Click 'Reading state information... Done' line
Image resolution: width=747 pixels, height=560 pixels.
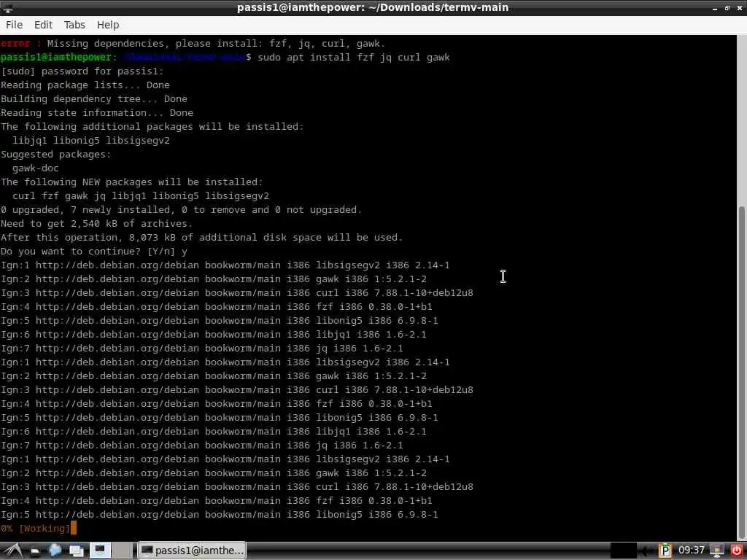click(97, 113)
